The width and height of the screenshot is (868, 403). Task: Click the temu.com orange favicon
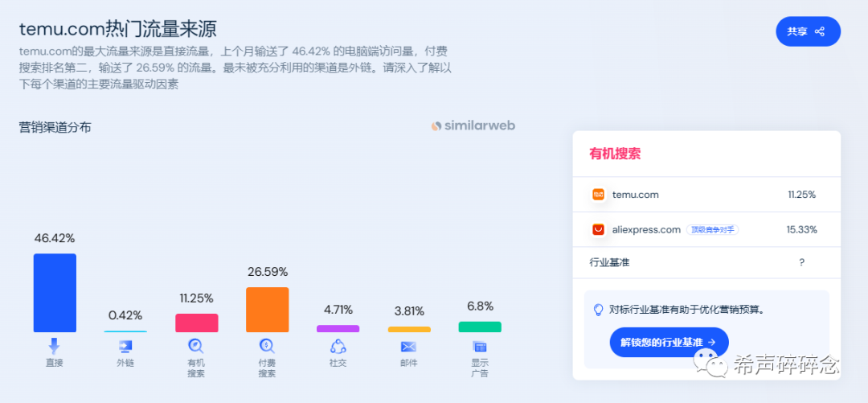[598, 195]
